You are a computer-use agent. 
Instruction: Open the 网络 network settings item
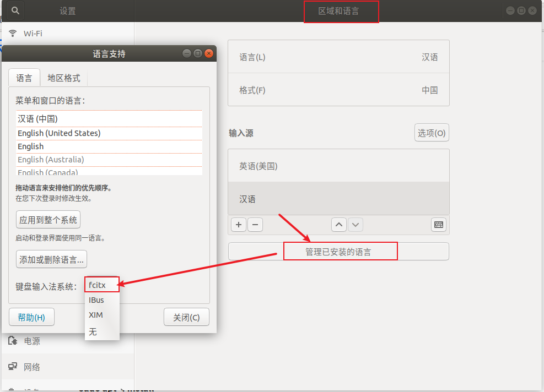pyautogui.click(x=68, y=367)
